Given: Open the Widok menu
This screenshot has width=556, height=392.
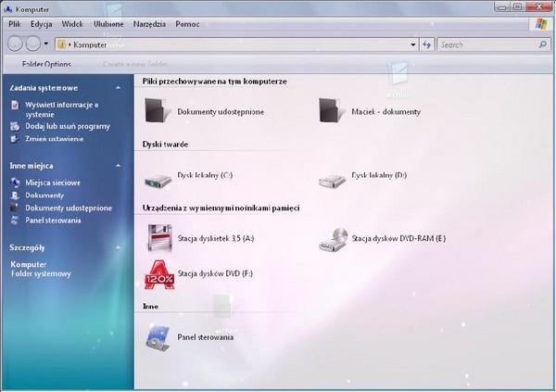Looking at the screenshot, I should pos(73,22).
